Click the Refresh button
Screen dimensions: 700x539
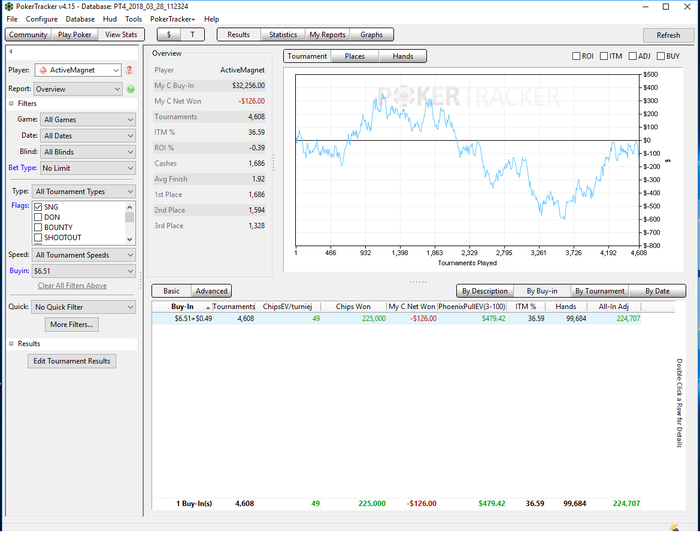tap(668, 35)
